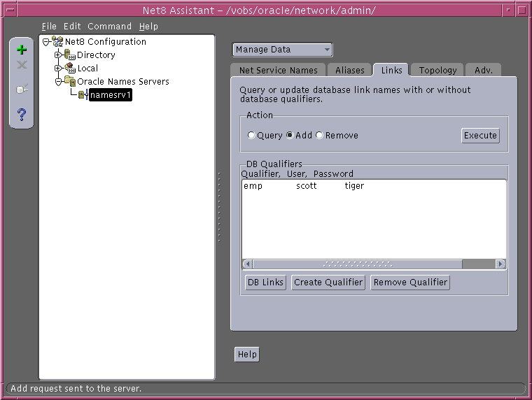This screenshot has height=400, width=532.
Task: Click the namesrv1 server icon
Action: click(83, 94)
